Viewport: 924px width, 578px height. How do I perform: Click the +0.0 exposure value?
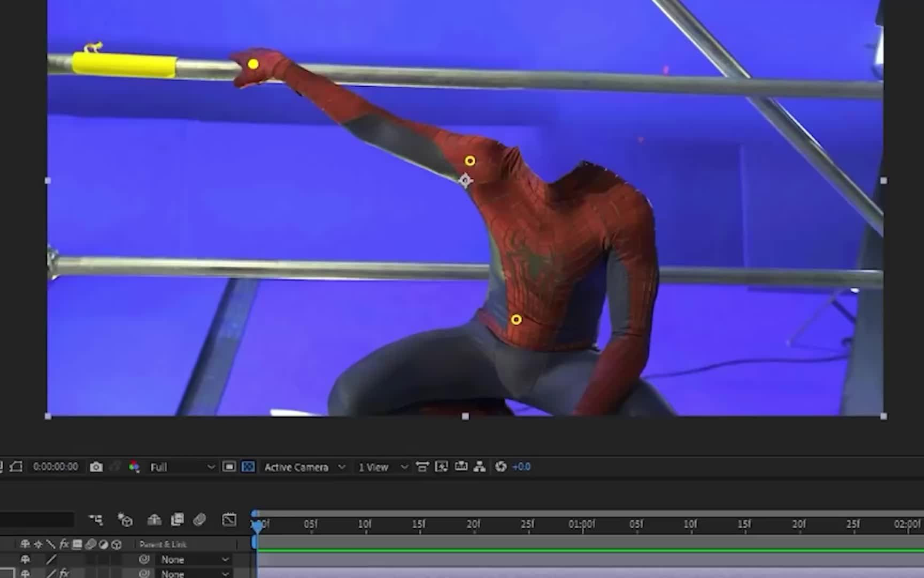[521, 467]
